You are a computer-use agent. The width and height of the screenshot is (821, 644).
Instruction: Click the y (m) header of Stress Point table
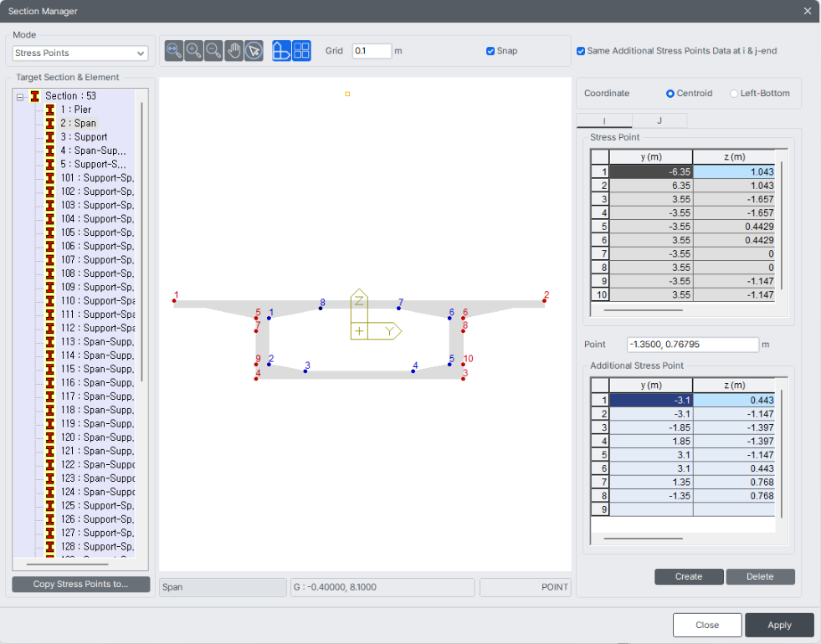651,157
